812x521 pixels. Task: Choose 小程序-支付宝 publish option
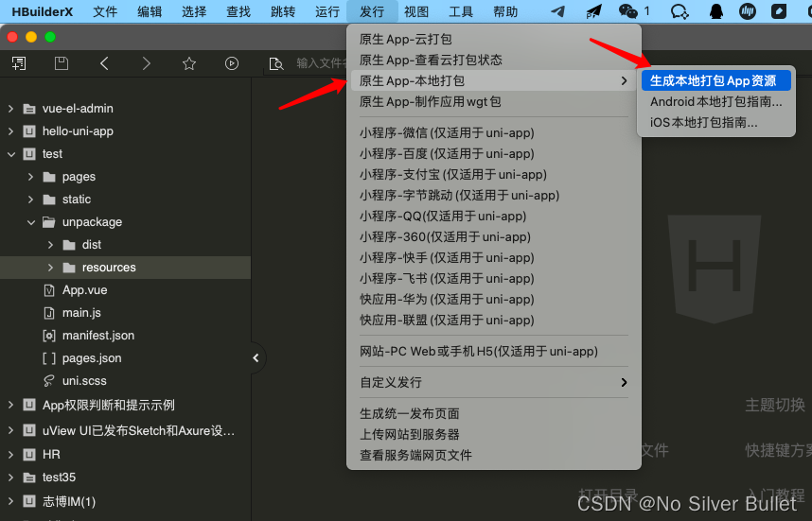point(493,174)
